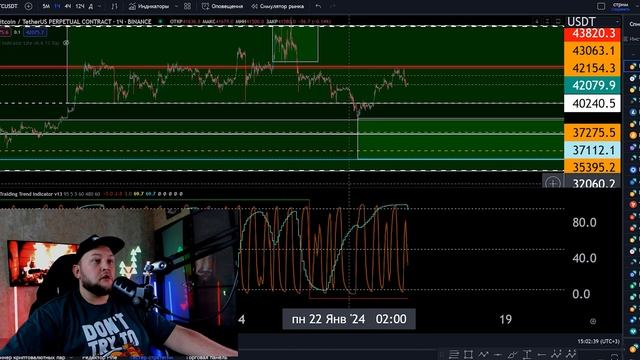This screenshot has width=640, height=360.
Task: Click the blue value box in legend
Action: coord(35,32)
